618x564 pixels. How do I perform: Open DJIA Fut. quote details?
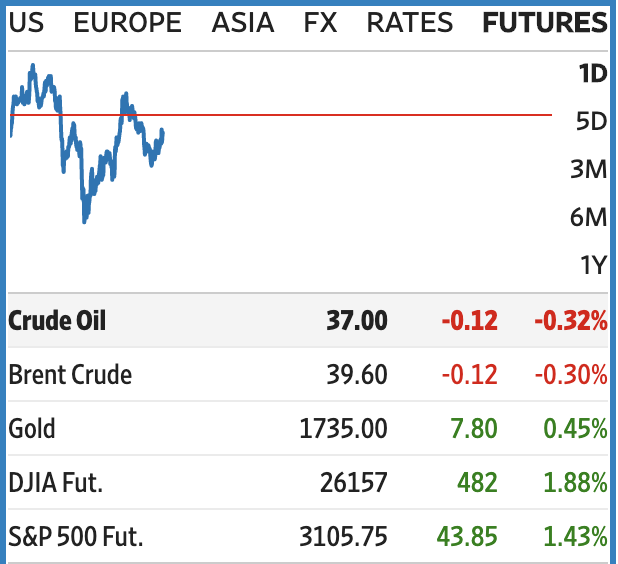(56, 483)
